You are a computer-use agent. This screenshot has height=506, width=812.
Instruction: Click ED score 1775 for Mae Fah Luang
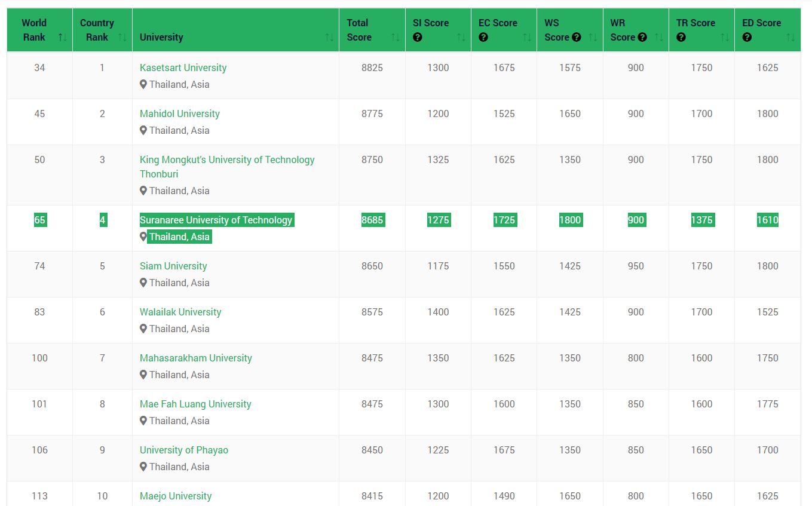point(768,404)
